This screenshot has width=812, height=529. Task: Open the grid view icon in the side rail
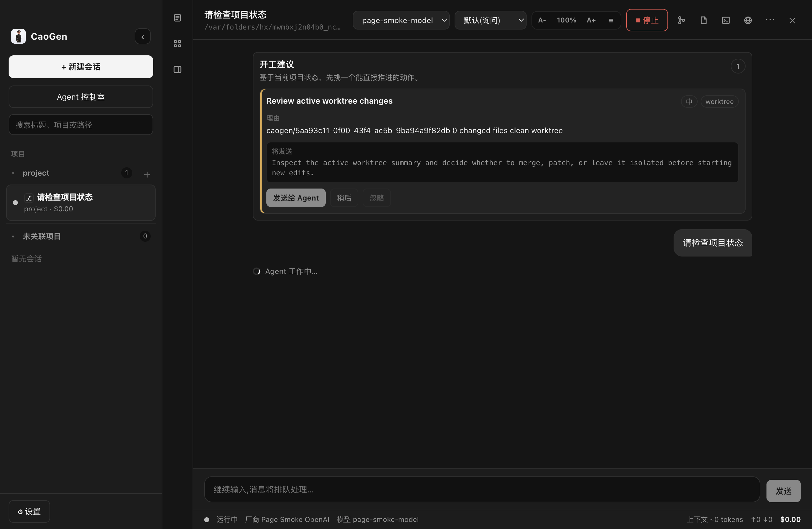tap(177, 44)
